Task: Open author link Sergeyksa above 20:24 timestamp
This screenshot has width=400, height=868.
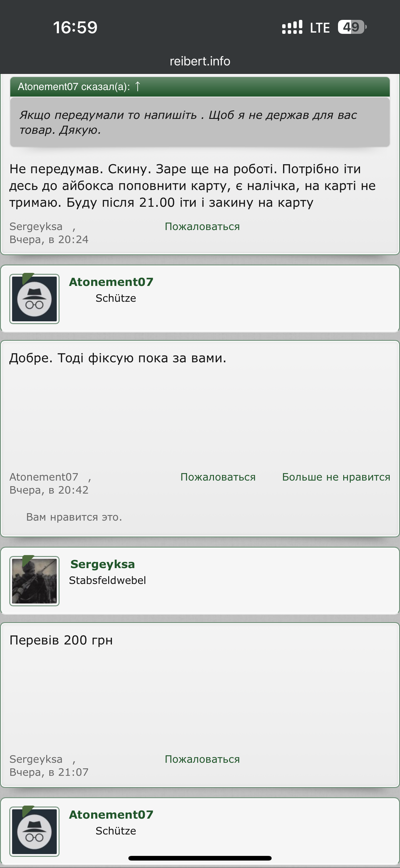Action: [36, 226]
